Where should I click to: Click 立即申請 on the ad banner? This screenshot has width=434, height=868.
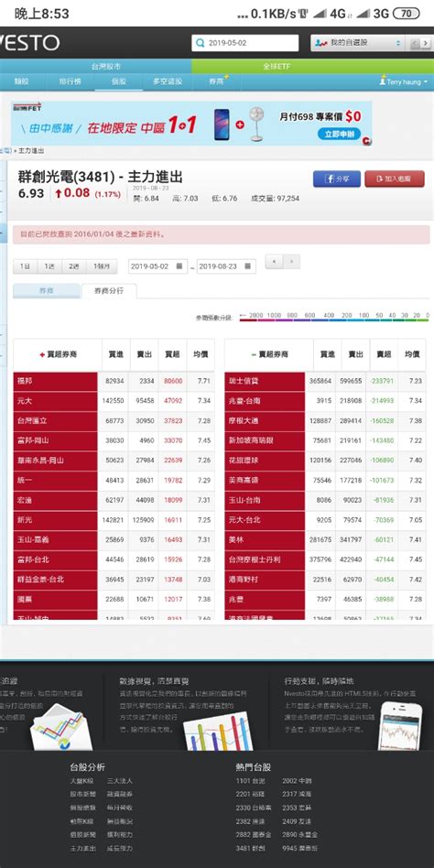point(339,134)
